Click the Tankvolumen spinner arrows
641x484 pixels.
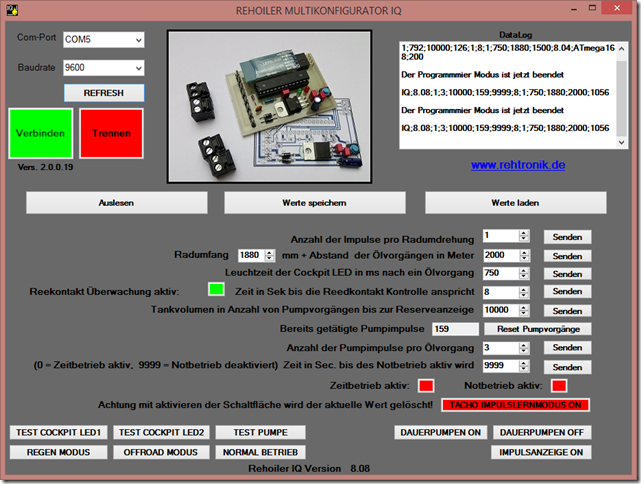524,310
